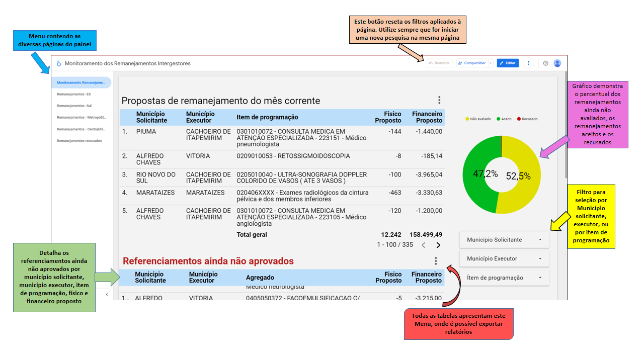Open kebab menu of Propostas de remanejamento table
Screen dimensions: 644x362
439,100
